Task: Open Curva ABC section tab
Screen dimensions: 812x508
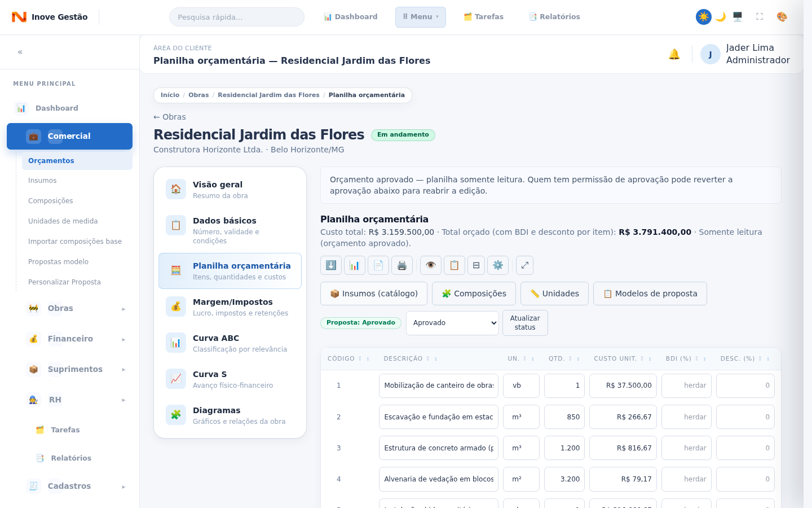Action: pyautogui.click(x=230, y=343)
